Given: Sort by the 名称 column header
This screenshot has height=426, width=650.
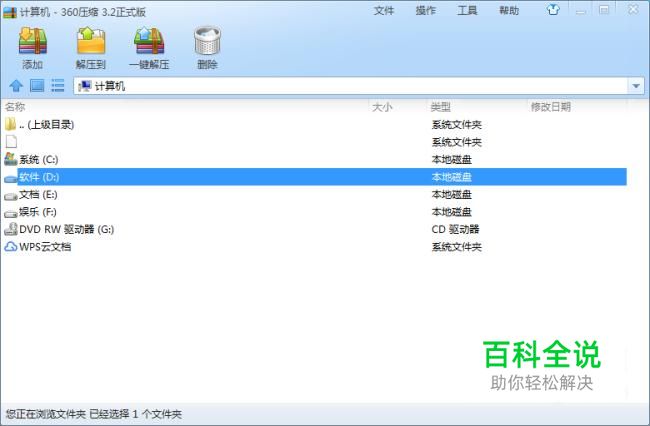Looking at the screenshot, I should 15,106.
